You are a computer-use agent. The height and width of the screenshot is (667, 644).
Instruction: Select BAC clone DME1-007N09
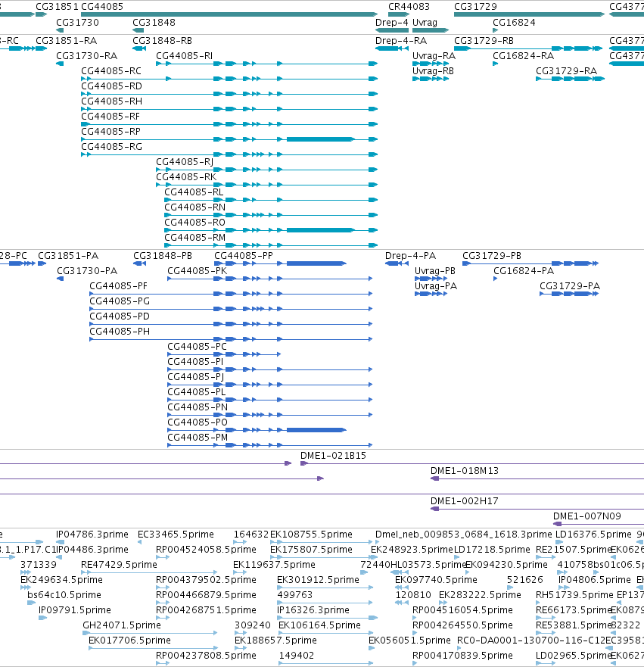tap(587, 516)
